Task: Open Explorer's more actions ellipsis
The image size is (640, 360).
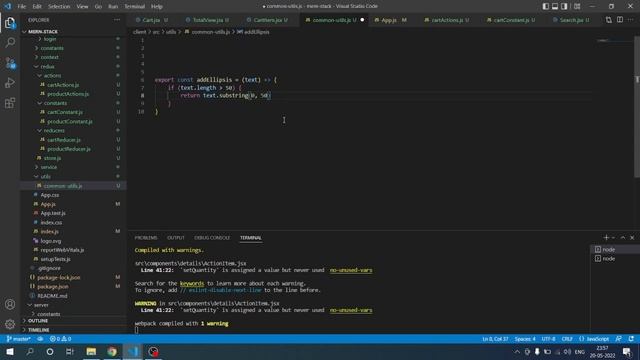Action: (117, 20)
